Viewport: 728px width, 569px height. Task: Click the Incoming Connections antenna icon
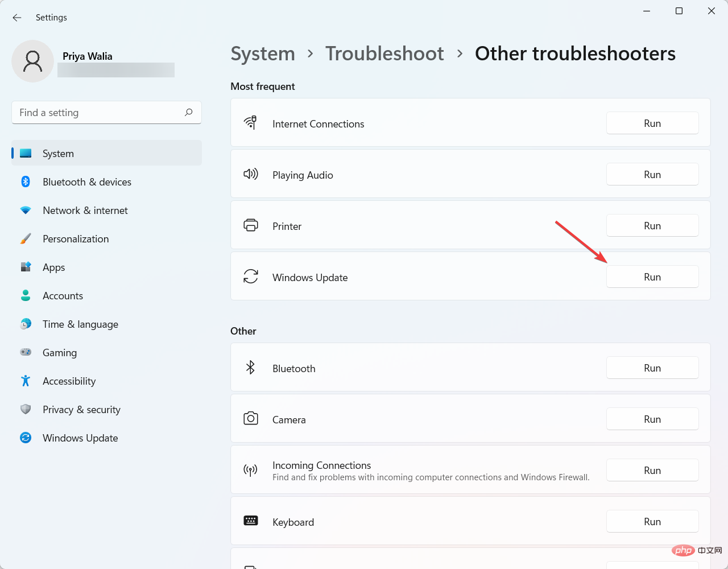pos(250,470)
